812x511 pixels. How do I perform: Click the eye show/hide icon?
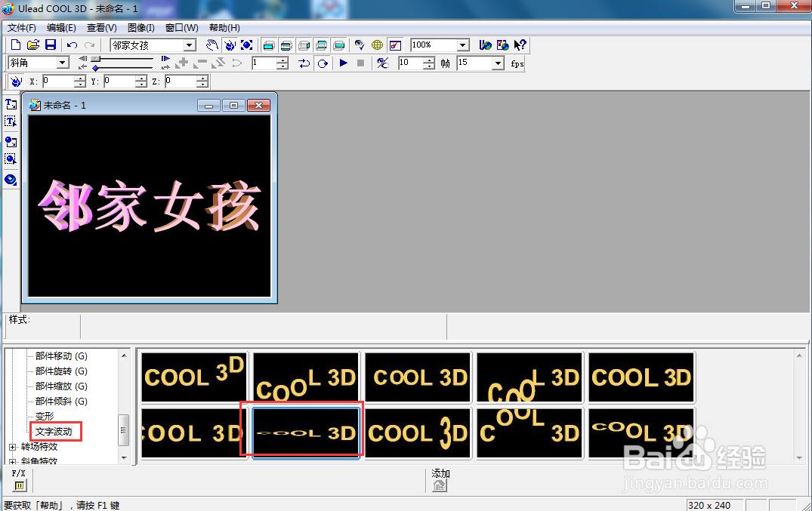point(360,45)
